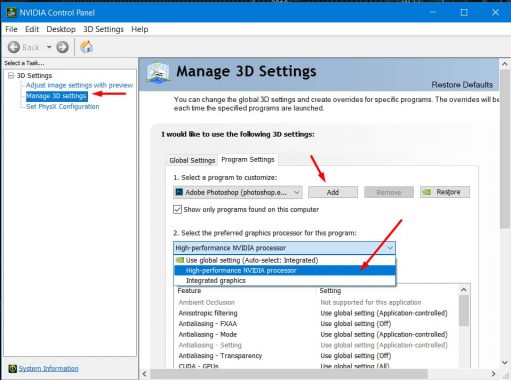Viewport: 511px width, 380px height.
Task: Open the Home icon in toolbar
Action: point(86,47)
